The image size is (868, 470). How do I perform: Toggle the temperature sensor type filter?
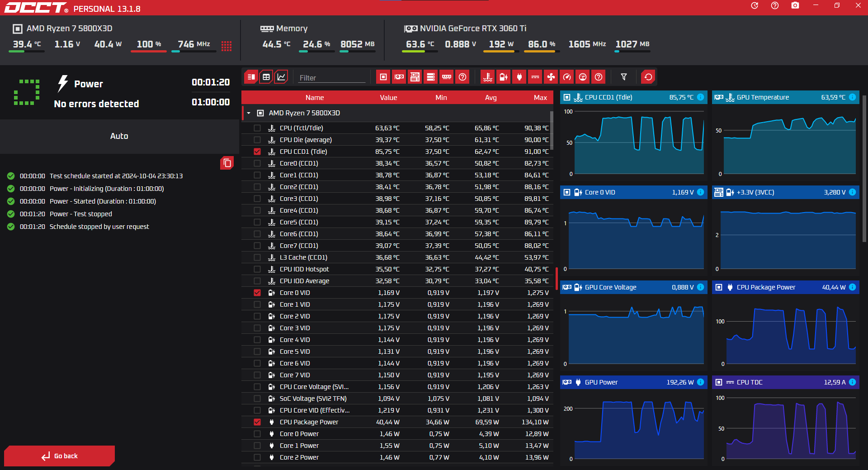(x=488, y=77)
